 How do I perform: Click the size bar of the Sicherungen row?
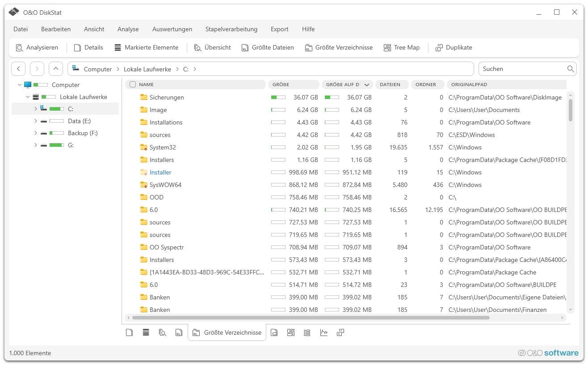click(278, 97)
